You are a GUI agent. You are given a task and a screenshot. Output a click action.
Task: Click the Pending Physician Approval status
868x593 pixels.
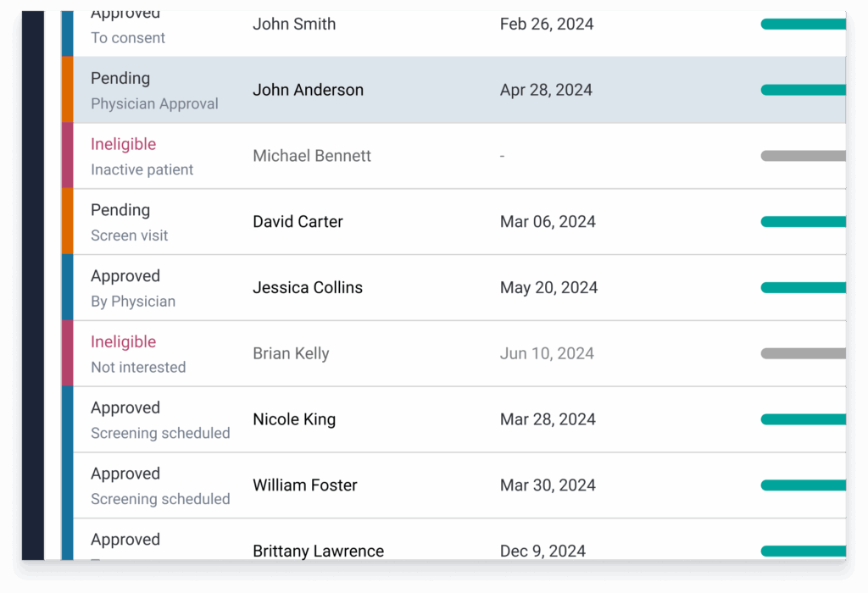coord(154,91)
